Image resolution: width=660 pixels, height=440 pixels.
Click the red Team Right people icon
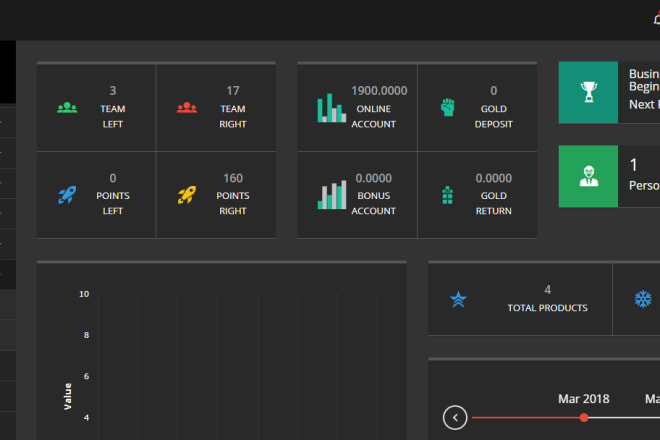tap(187, 108)
